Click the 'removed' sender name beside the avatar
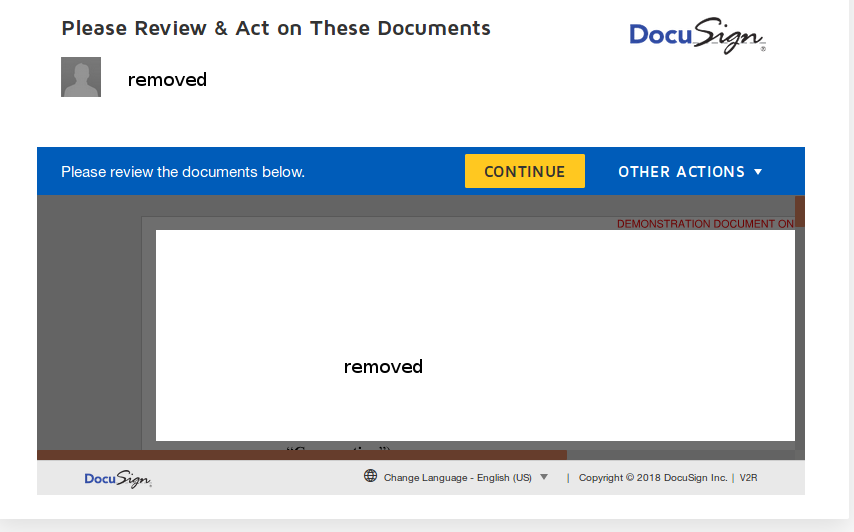This screenshot has width=854, height=532. [x=167, y=80]
